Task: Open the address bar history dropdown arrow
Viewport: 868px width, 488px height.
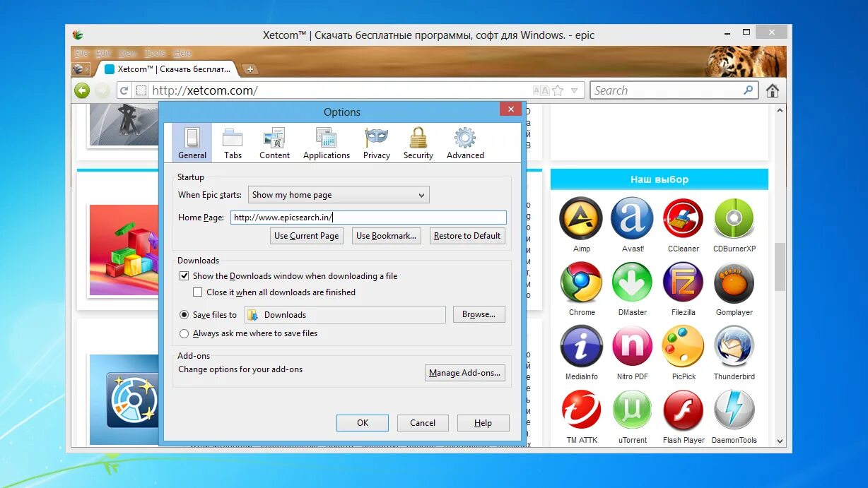Action: 575,90
